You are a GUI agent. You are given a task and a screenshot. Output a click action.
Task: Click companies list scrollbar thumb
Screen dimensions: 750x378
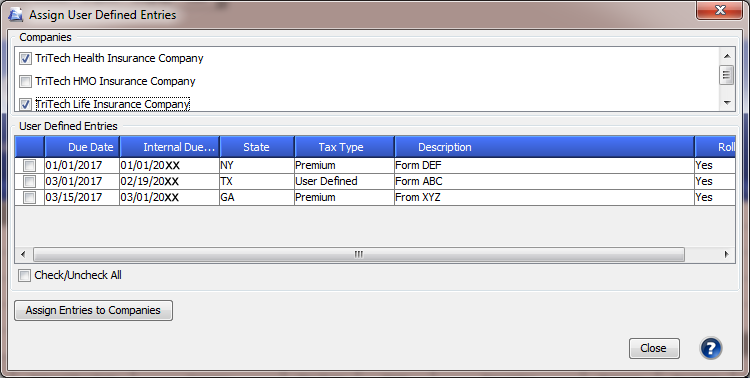727,75
